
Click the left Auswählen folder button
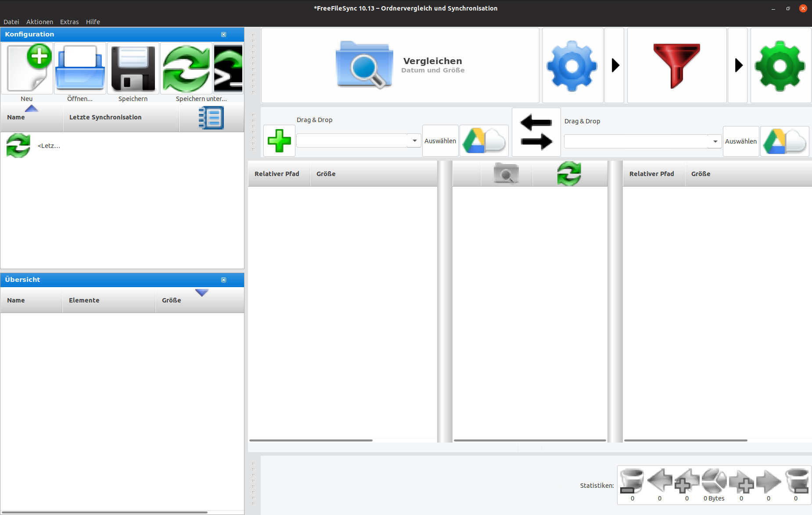440,140
